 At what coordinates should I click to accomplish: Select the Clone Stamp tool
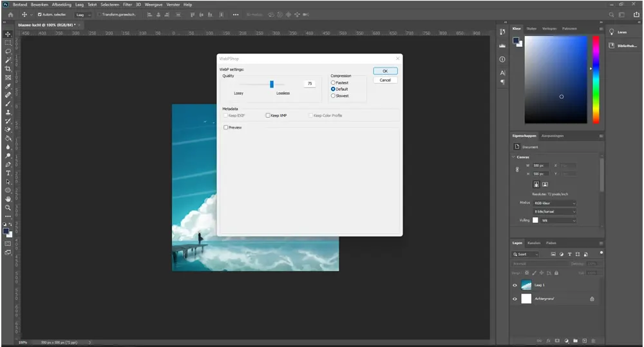pyautogui.click(x=8, y=112)
